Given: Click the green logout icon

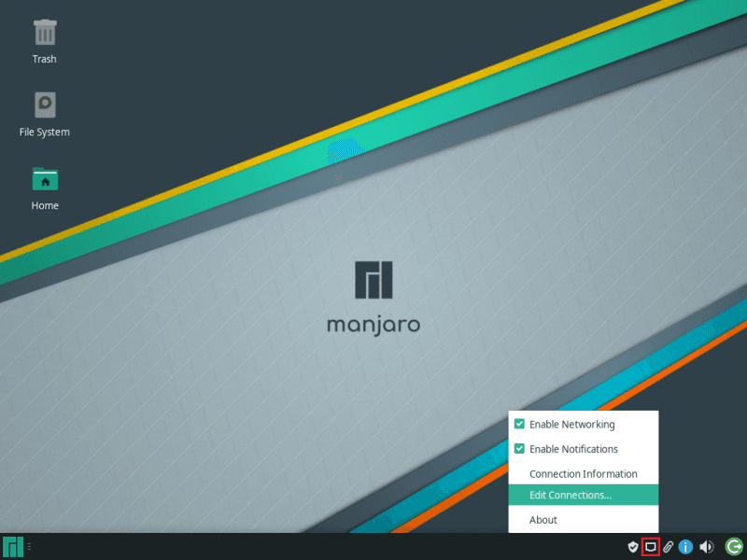Looking at the screenshot, I should pyautogui.click(x=734, y=547).
